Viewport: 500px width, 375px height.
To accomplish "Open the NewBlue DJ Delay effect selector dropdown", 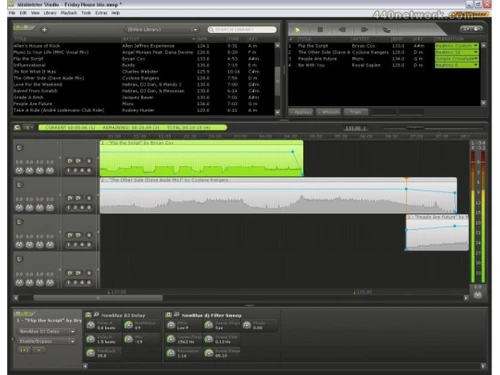I will tap(46, 331).
